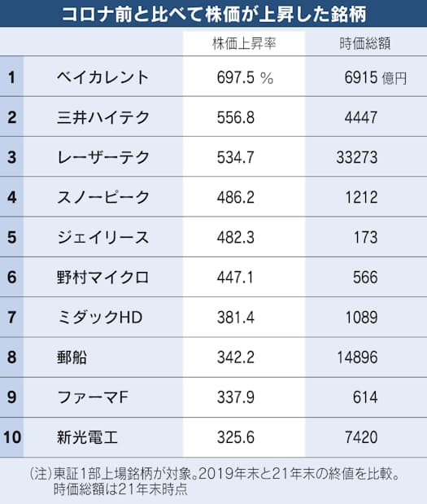The height and width of the screenshot is (504, 427).
Task: Click the rank number 10 cell
Action: pyautogui.click(x=12, y=437)
